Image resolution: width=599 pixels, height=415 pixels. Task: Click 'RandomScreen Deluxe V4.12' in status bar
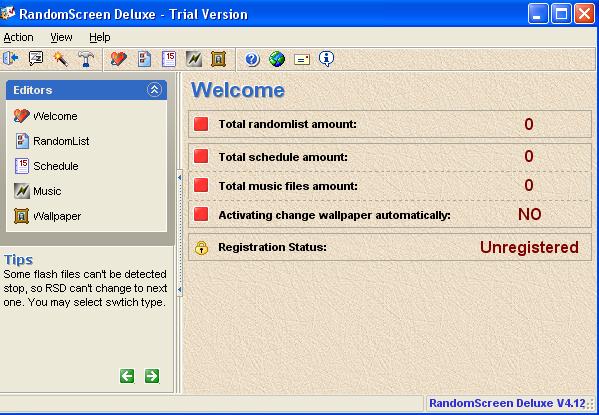point(507,403)
